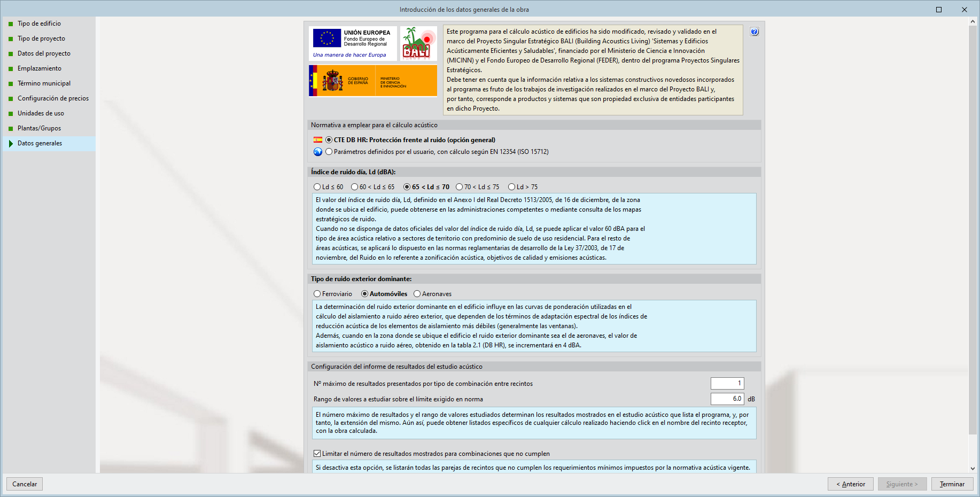Click the globe icon next to user-defined parameters

318,152
